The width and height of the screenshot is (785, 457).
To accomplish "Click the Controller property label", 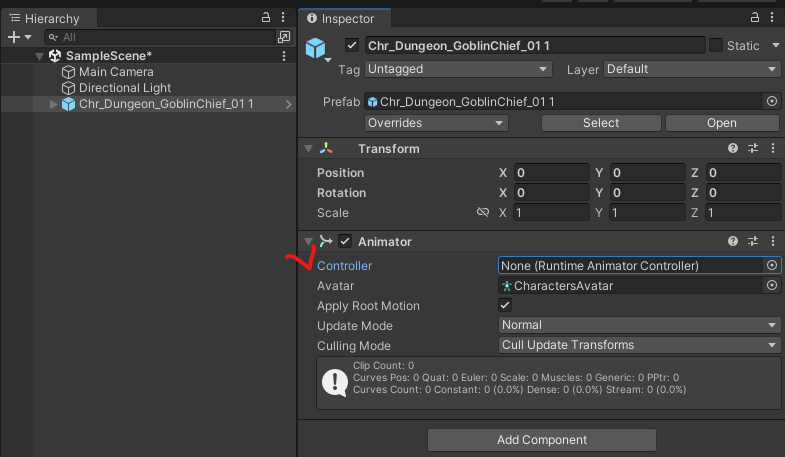I will click(344, 266).
